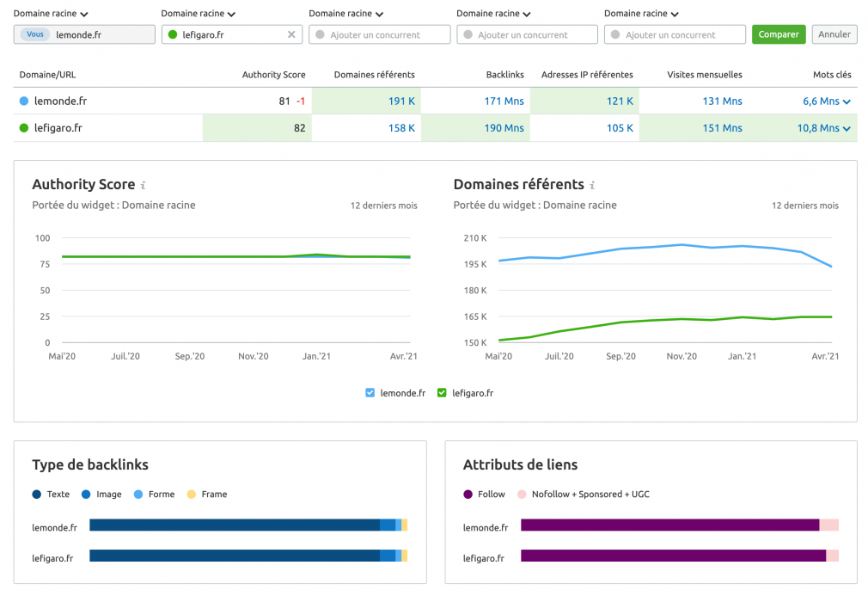Viewport: 868px width, 596px height.
Task: Click the Adresses IP référentes column header
Action: (x=587, y=75)
